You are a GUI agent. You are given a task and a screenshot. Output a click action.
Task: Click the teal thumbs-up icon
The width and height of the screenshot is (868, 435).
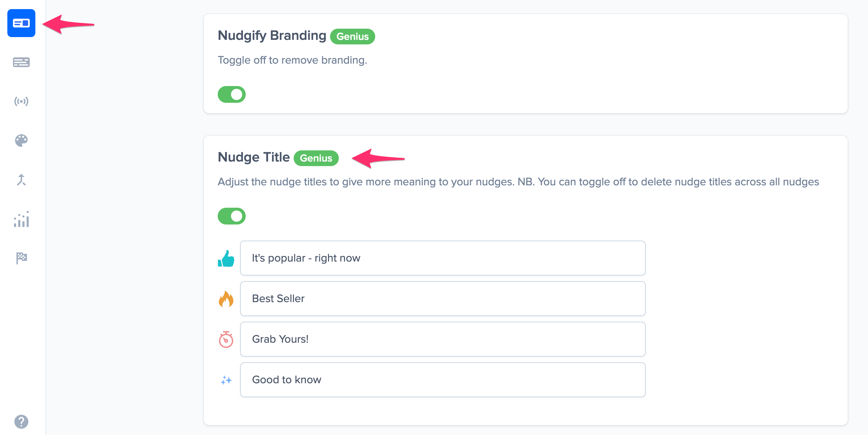[x=226, y=259]
